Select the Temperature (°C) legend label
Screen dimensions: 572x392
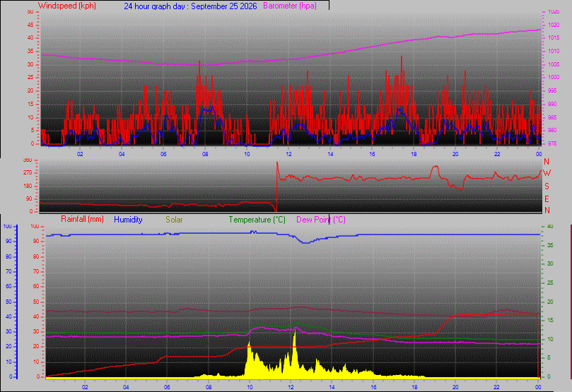point(257,220)
